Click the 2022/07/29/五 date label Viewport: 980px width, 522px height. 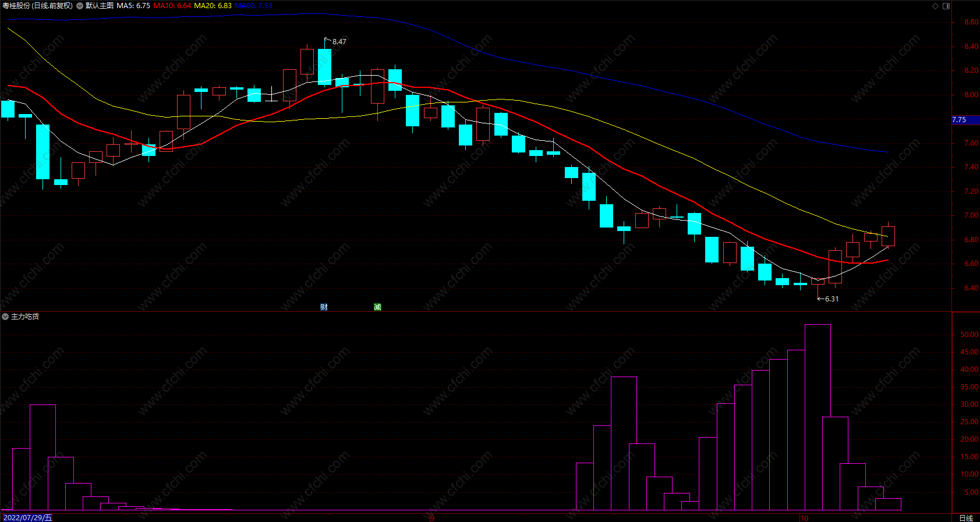(x=27, y=517)
